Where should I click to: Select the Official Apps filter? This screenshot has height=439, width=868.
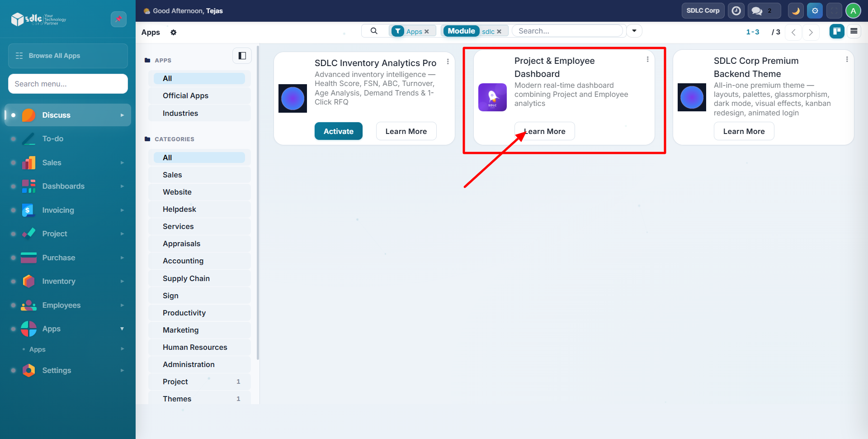click(x=185, y=95)
